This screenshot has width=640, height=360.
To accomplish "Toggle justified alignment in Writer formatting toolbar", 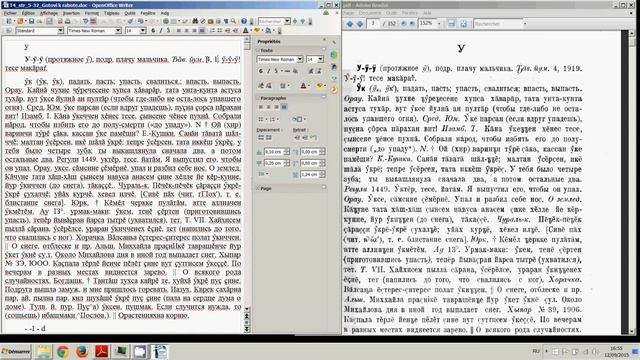I will pos(202,31).
